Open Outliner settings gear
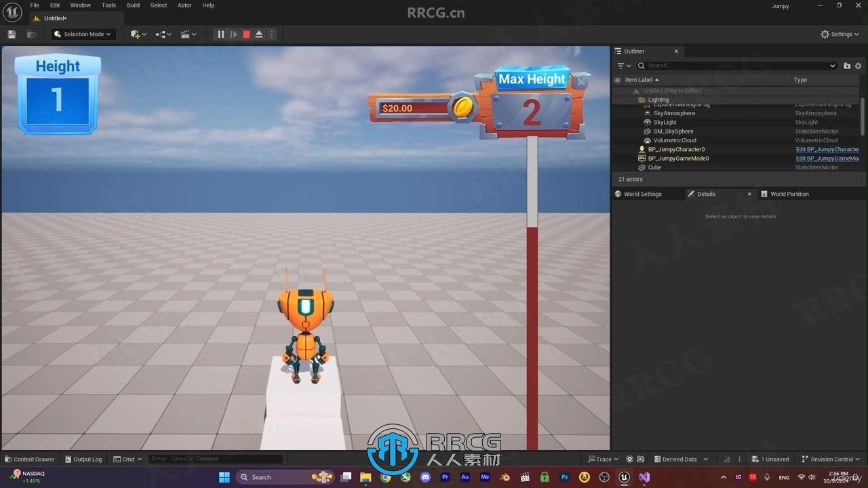Image resolution: width=868 pixels, height=488 pixels. [x=858, y=66]
